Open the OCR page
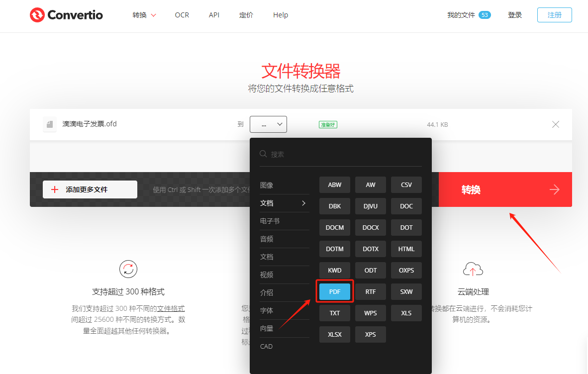Screen dimensions: 588x374 tap(182, 15)
